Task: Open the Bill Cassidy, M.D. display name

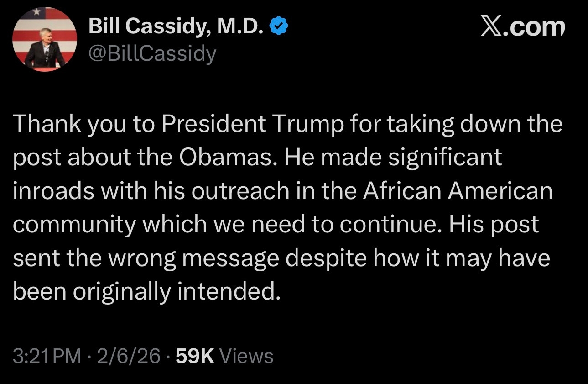Action: (176, 28)
